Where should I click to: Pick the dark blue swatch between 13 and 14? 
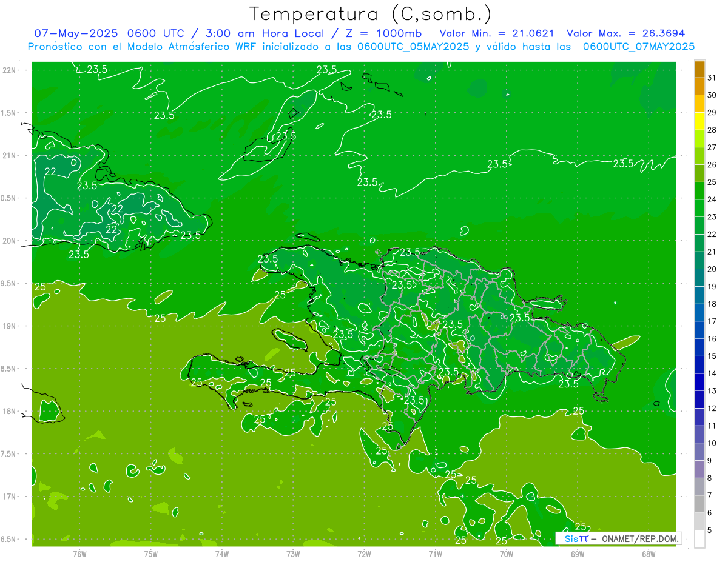pyautogui.click(x=699, y=383)
